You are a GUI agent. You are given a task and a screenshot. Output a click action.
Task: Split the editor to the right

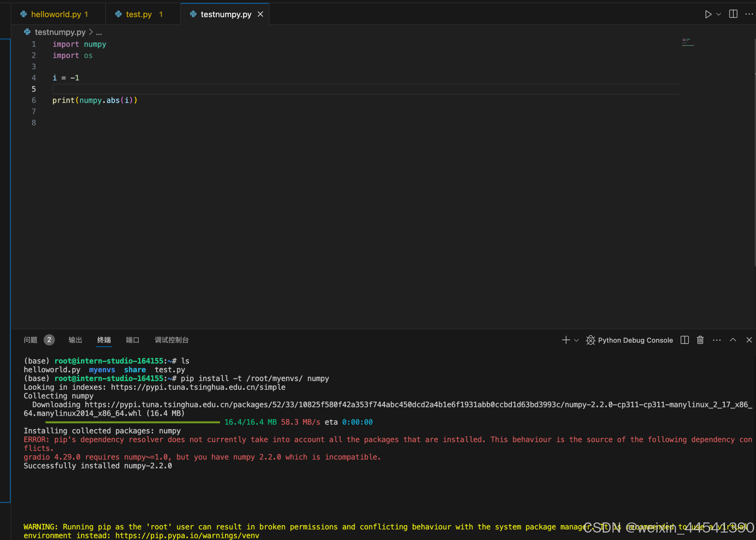point(733,14)
